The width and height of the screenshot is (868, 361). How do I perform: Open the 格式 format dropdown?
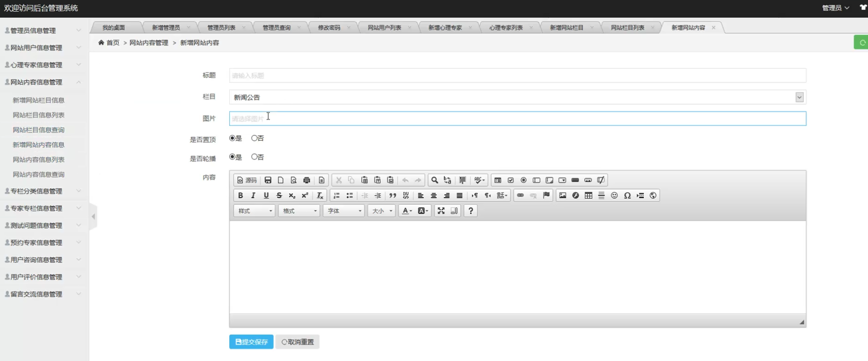300,211
